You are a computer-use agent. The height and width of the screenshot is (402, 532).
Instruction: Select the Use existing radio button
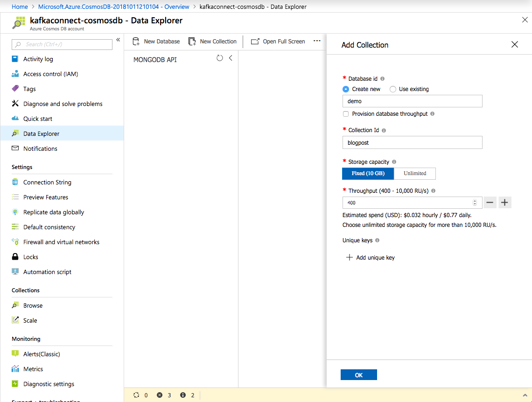pyautogui.click(x=393, y=89)
